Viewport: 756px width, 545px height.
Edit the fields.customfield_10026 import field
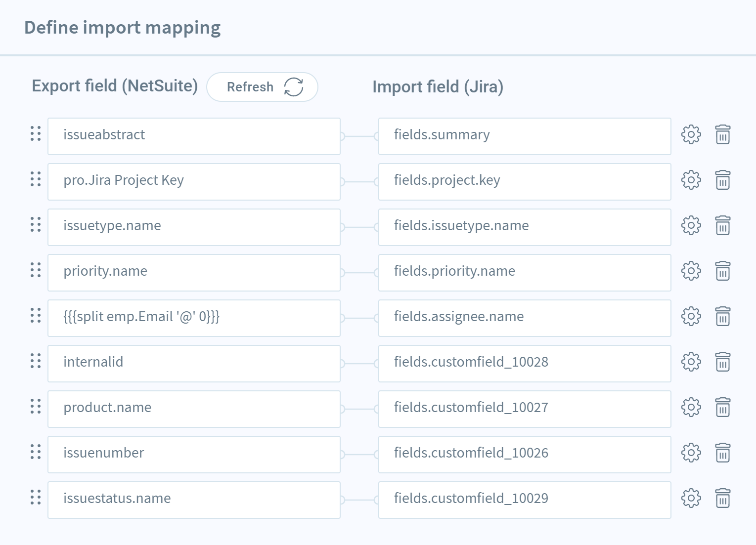coord(525,455)
